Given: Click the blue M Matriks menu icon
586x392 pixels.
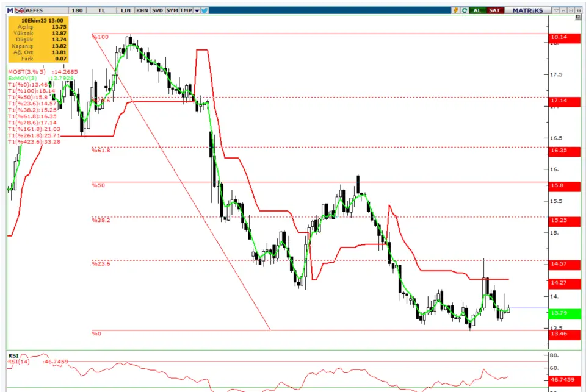Looking at the screenshot, I should [10, 10].
